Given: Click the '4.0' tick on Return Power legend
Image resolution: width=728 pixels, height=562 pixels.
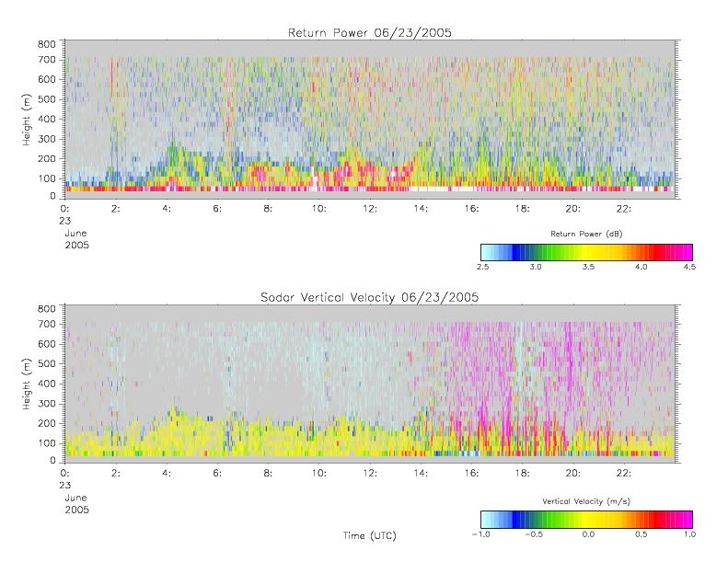Looking at the screenshot, I should pos(641,267).
